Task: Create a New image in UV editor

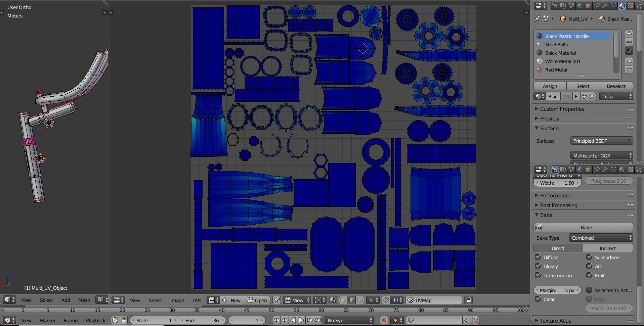Action: tap(232, 300)
